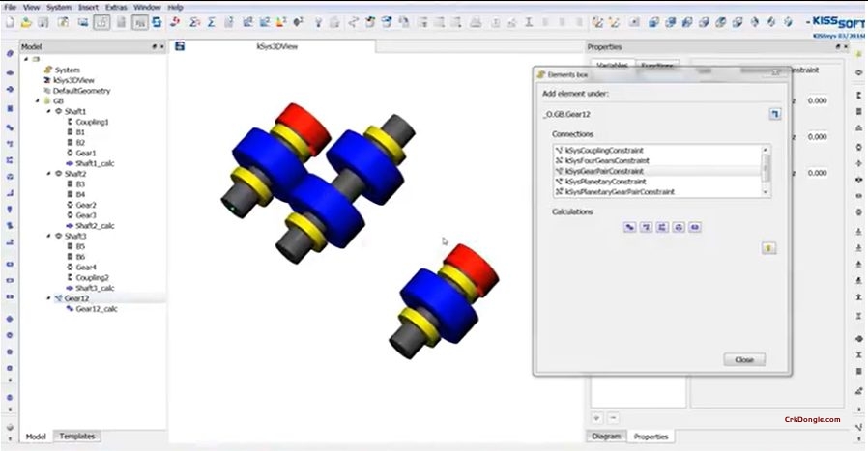Screen dimensions: 868x451
Task: Click the Connections list vertical scrollbar
Action: tap(767, 171)
